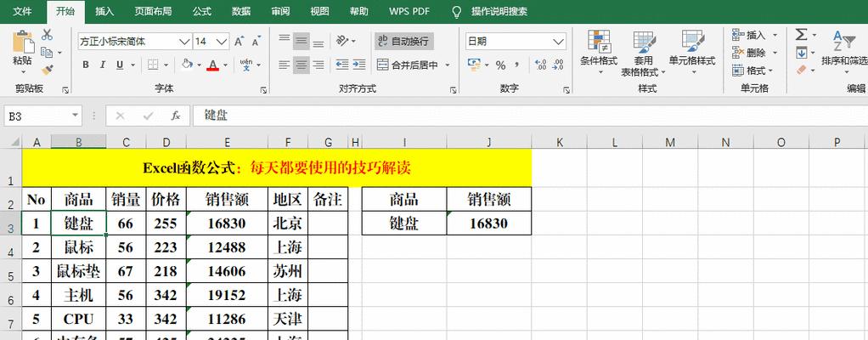Click the Fill Color paint bucket icon
This screenshot has height=340, width=868.
pos(187,65)
